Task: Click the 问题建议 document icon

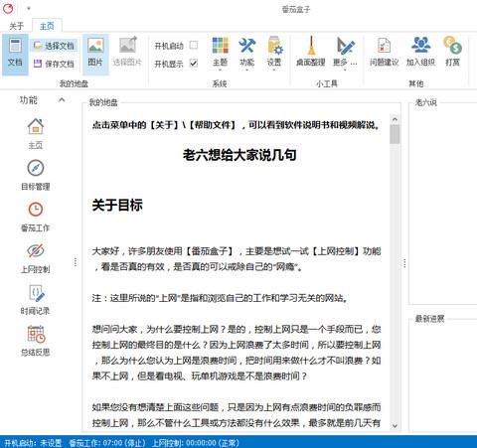Action: coord(385,52)
